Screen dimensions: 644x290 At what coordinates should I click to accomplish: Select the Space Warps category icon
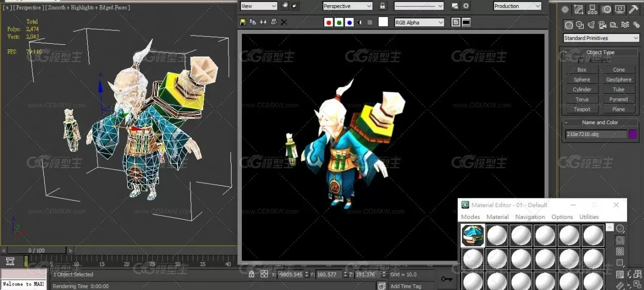coord(625,25)
